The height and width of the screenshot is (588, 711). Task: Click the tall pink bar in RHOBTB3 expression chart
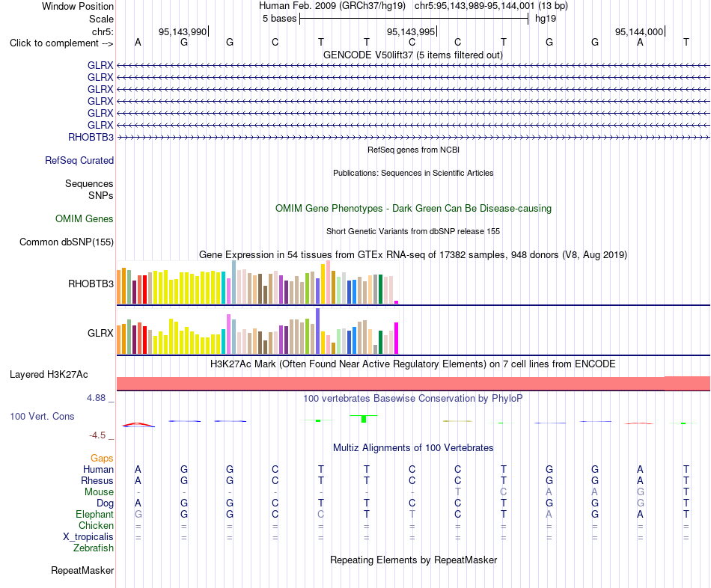click(328, 282)
